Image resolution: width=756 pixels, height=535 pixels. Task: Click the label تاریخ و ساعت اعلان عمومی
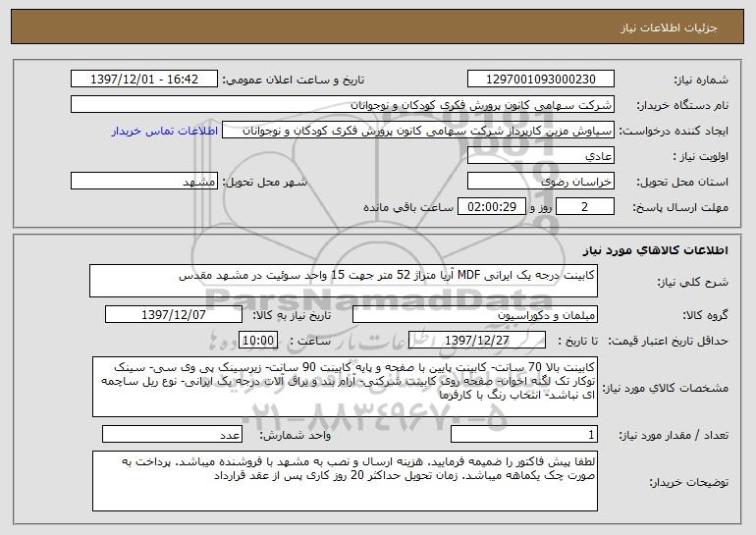tap(294, 80)
